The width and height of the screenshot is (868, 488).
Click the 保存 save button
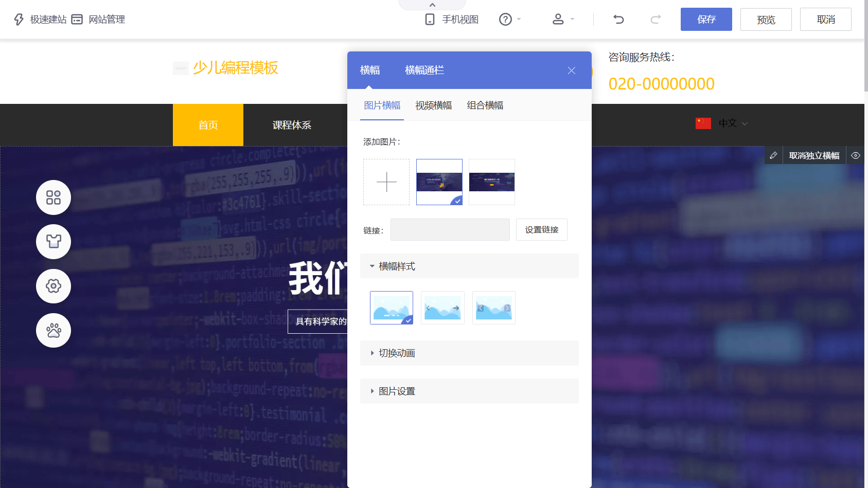tap(706, 19)
